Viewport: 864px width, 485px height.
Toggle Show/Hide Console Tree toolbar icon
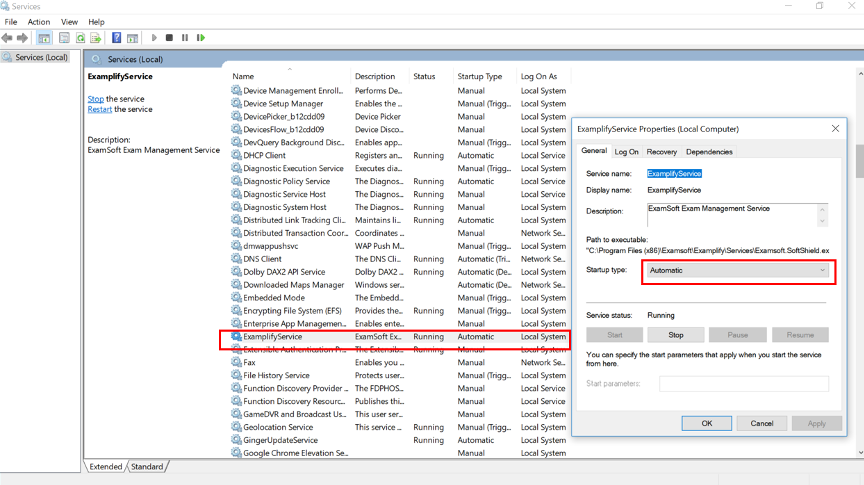(x=44, y=37)
